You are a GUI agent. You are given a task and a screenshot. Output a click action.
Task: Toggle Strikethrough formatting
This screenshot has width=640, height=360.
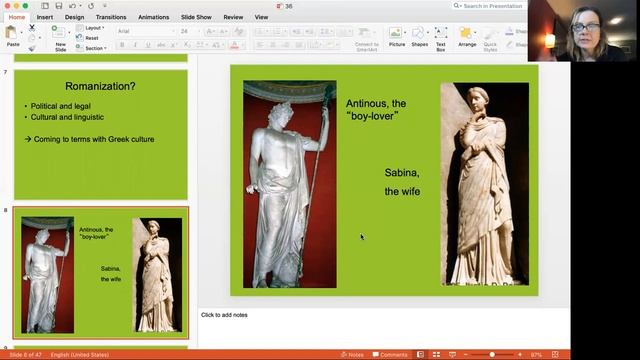coord(161,45)
